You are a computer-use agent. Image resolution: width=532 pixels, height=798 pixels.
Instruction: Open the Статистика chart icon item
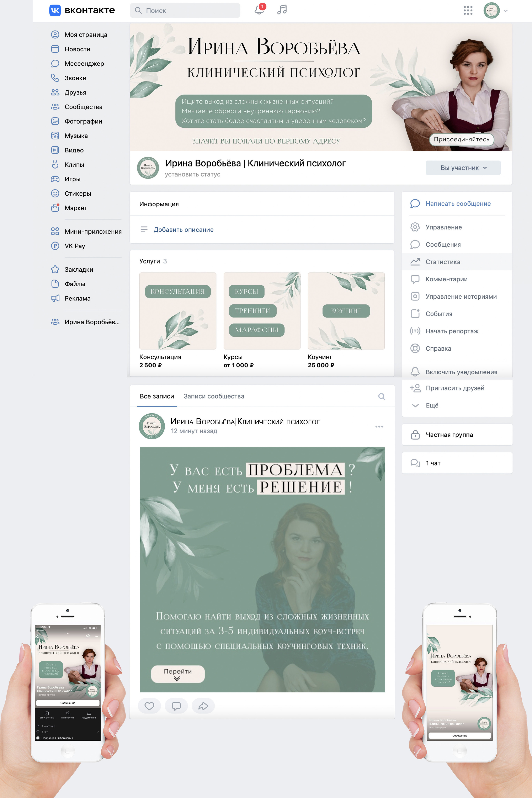pos(443,262)
